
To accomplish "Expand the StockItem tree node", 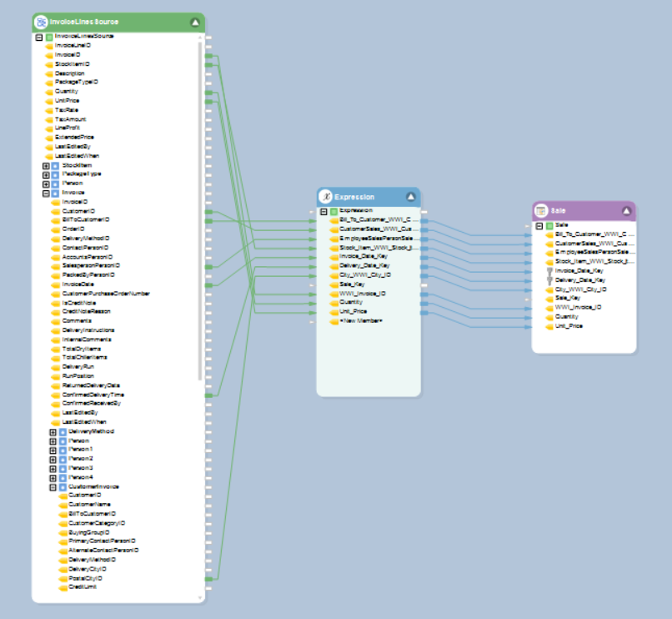I will (x=46, y=165).
